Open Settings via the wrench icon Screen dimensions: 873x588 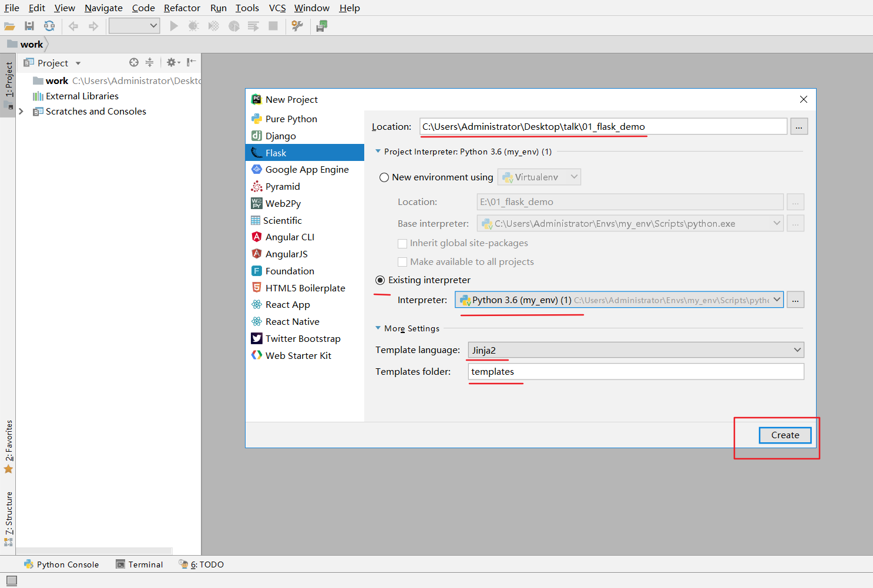[297, 26]
